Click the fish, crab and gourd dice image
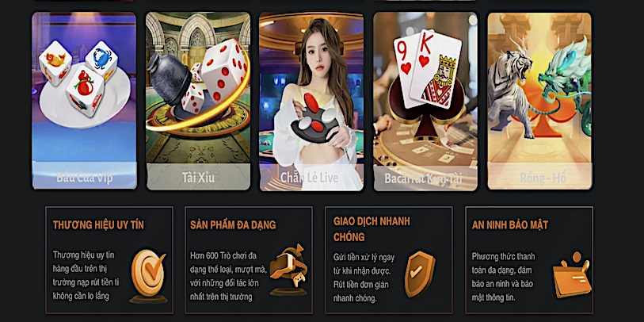The width and height of the screenshot is (644, 322). point(78,79)
